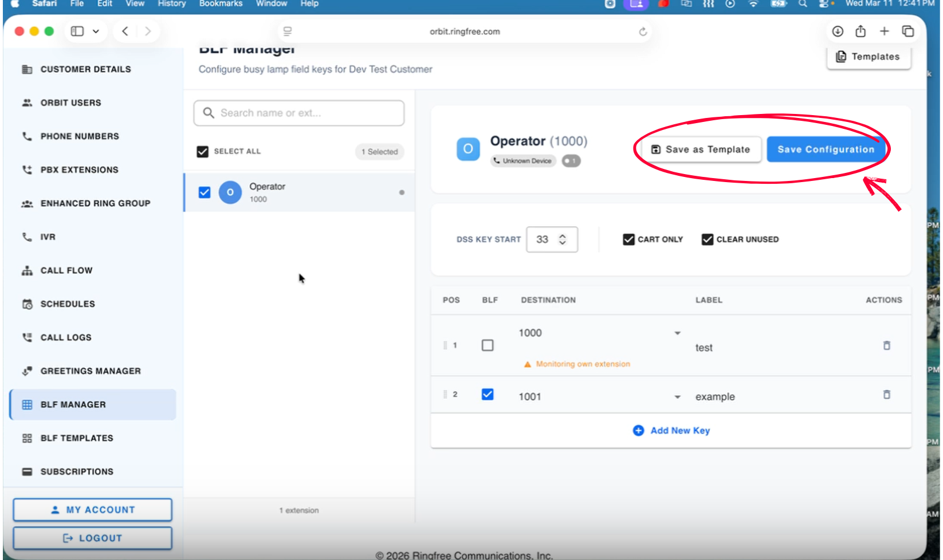Uncheck the Select All checkbox

pos(203,152)
